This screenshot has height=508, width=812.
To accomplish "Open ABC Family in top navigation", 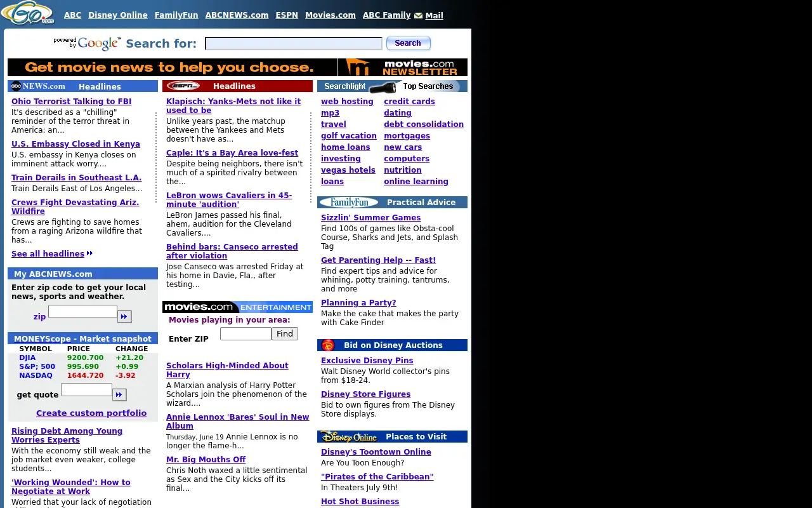I will 387,15.
